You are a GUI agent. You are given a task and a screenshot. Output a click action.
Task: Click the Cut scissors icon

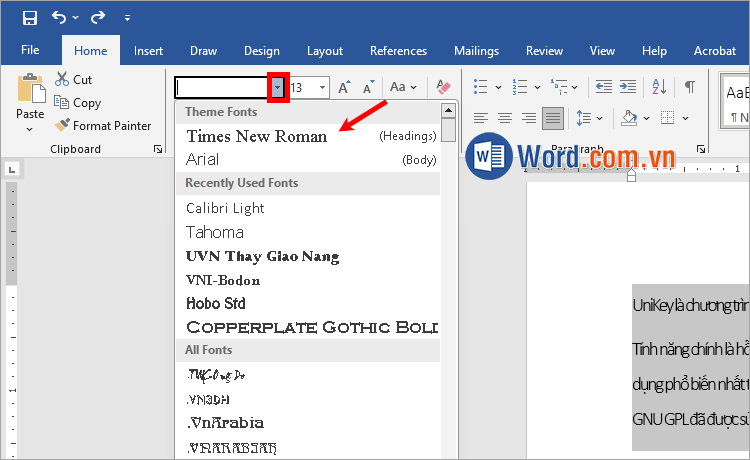(x=62, y=79)
